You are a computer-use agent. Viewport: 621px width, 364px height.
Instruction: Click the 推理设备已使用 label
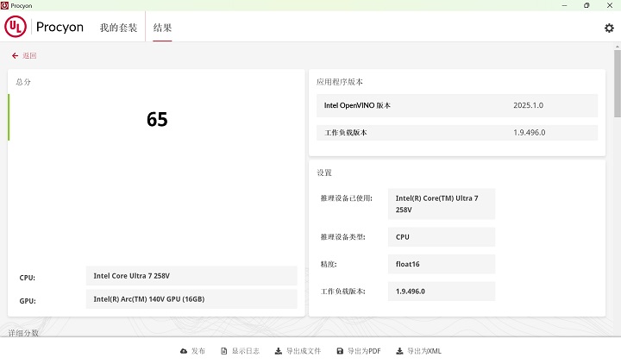(347, 198)
